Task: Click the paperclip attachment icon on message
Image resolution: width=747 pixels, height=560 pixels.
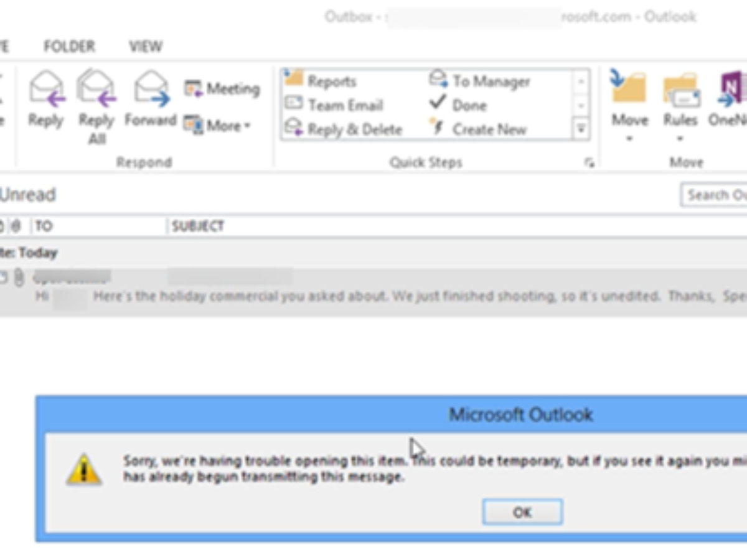Action: tap(19, 278)
